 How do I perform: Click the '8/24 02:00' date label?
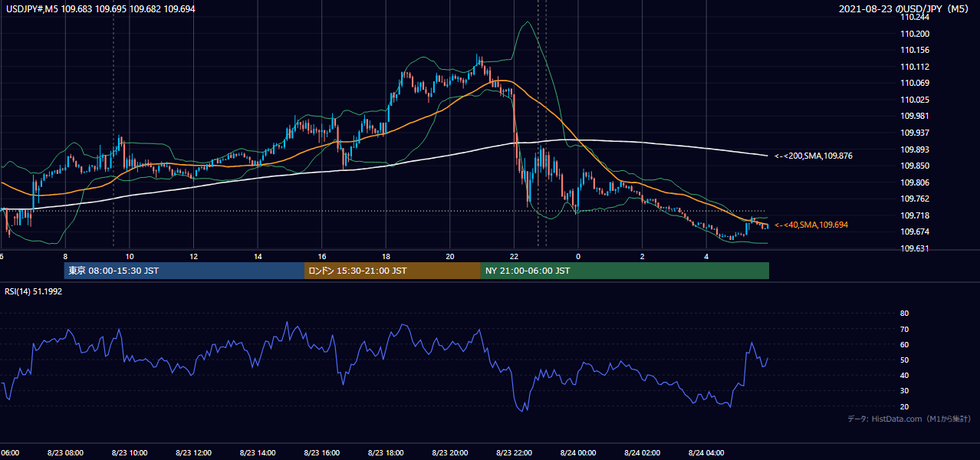pyautogui.click(x=643, y=453)
